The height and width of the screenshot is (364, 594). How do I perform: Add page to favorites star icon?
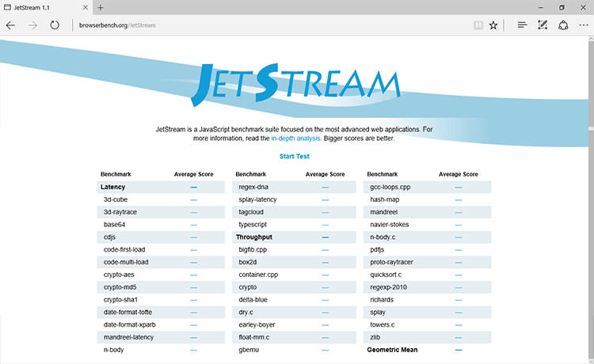tap(493, 25)
